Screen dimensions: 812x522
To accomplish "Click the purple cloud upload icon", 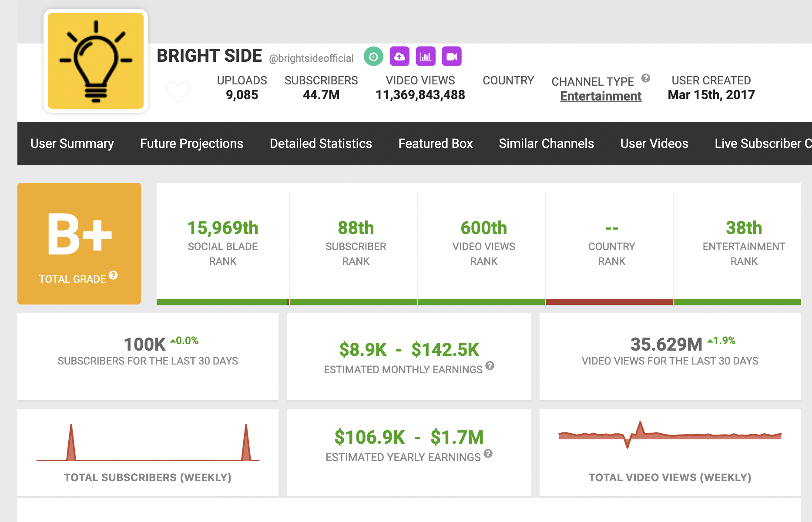I will [x=399, y=57].
